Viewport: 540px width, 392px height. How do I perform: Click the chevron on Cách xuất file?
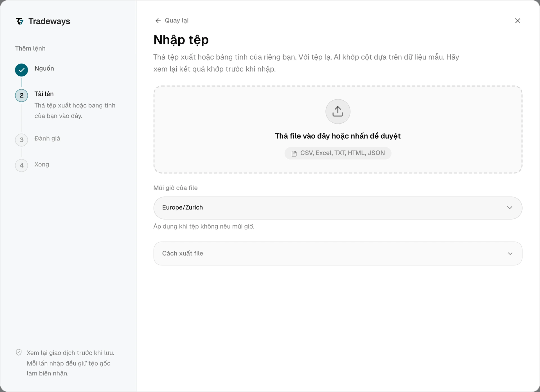pyautogui.click(x=510, y=254)
